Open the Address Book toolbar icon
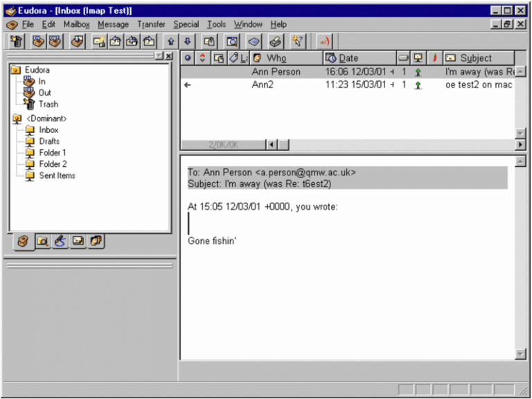Screen dimensions: 532x399 (254, 42)
